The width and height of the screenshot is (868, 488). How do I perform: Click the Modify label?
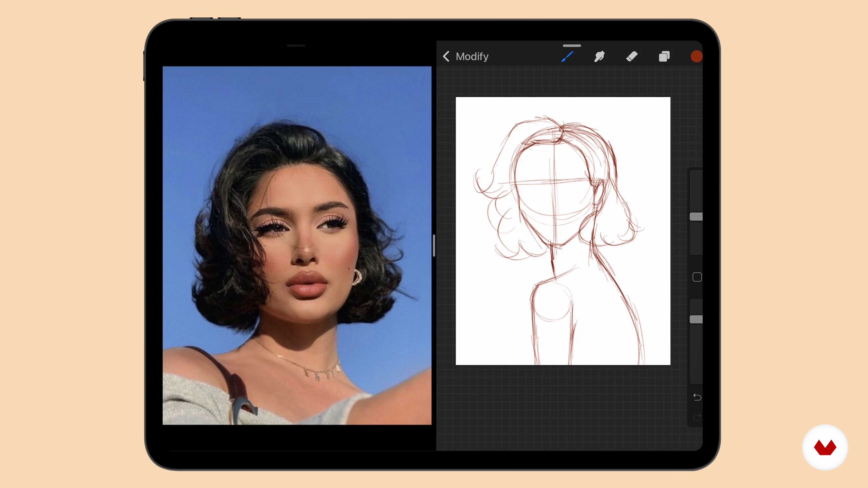click(472, 56)
